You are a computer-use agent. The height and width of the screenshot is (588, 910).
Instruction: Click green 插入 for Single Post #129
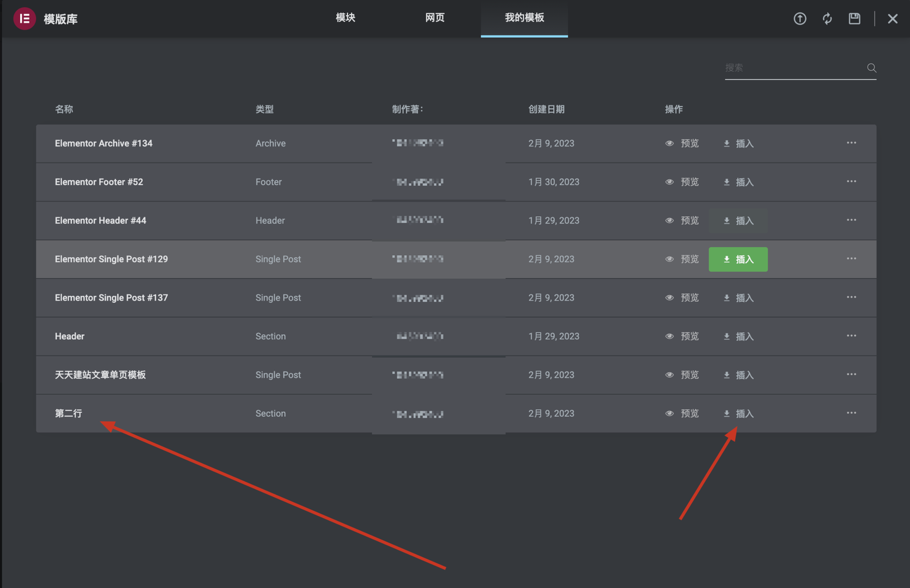[x=738, y=259]
